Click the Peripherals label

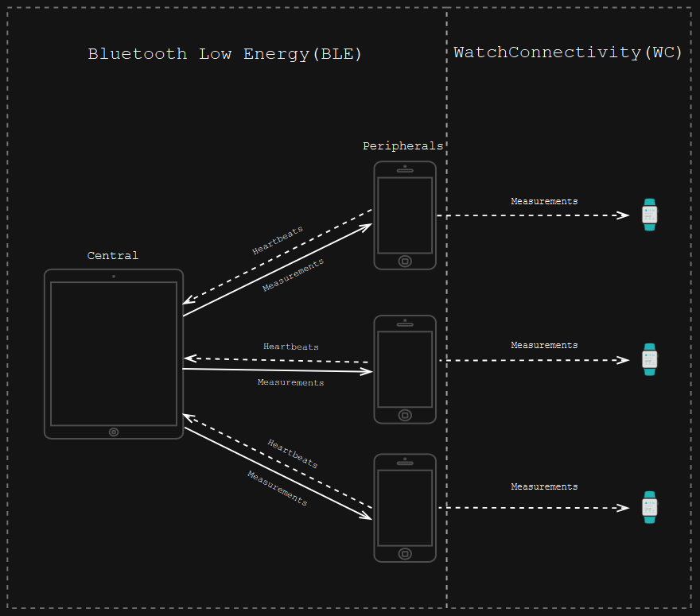(x=402, y=146)
